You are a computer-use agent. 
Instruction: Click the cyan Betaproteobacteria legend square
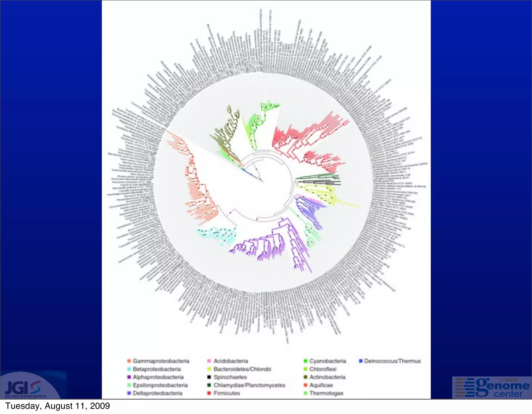129,369
